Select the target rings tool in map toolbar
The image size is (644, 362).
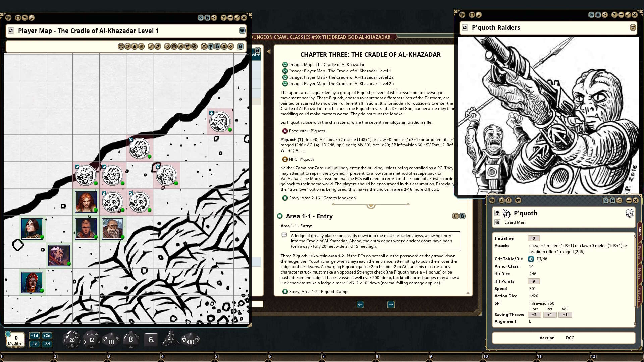tap(141, 46)
